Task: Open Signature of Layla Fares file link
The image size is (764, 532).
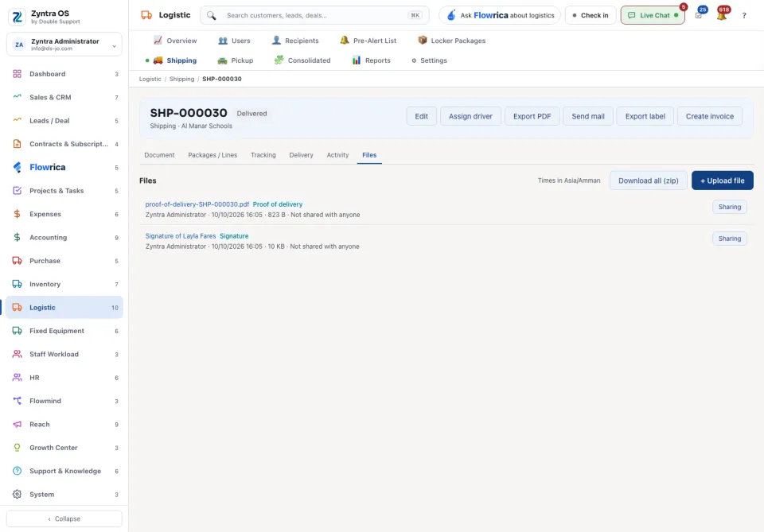Action: (x=181, y=236)
